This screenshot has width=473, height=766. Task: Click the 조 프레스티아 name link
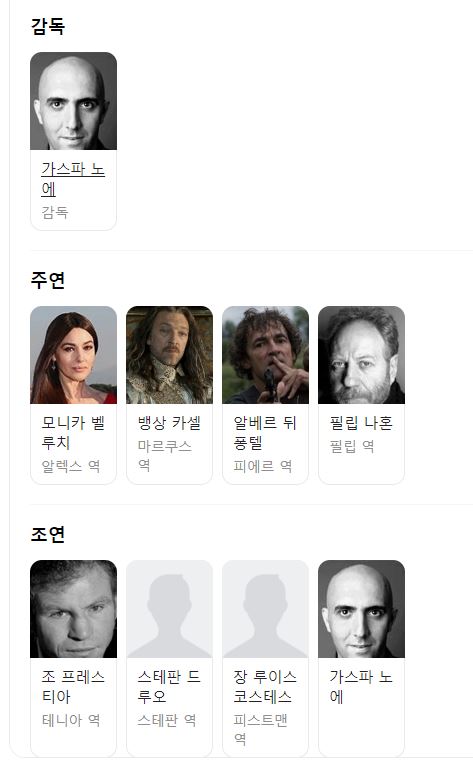coord(73,687)
